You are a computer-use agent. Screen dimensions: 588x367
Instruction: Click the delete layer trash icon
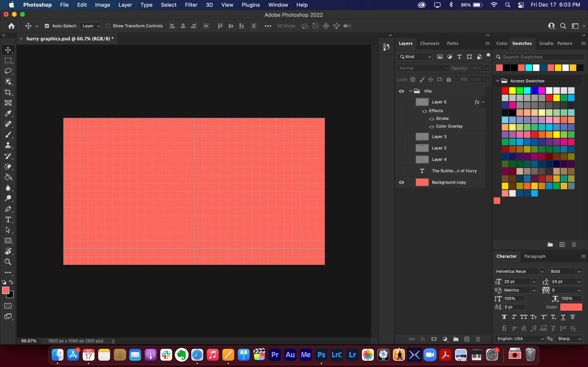point(478,339)
